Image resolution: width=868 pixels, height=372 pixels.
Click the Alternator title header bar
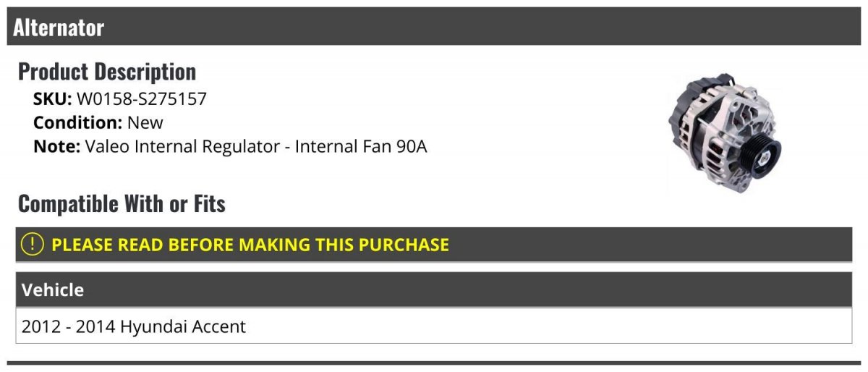434,28
